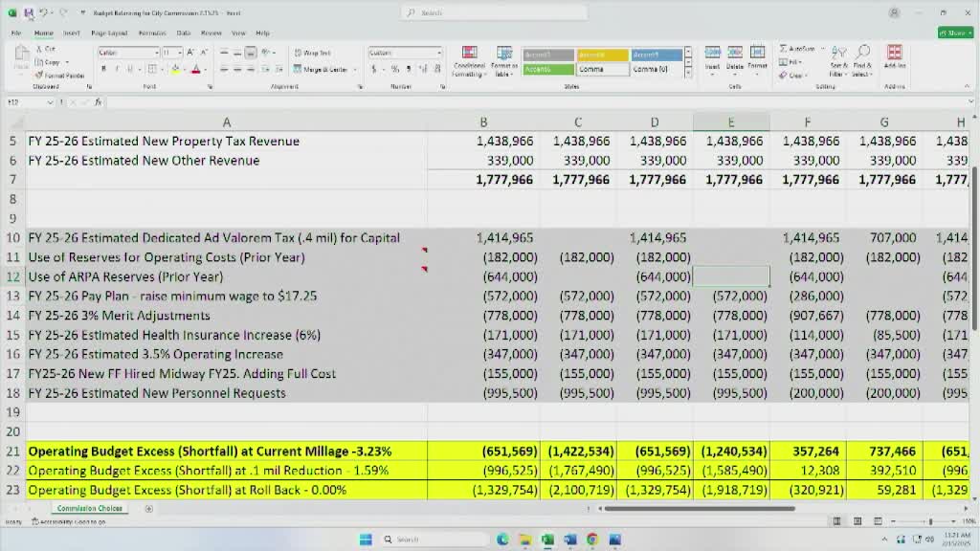Click the accounting dollar format icon

(x=374, y=69)
